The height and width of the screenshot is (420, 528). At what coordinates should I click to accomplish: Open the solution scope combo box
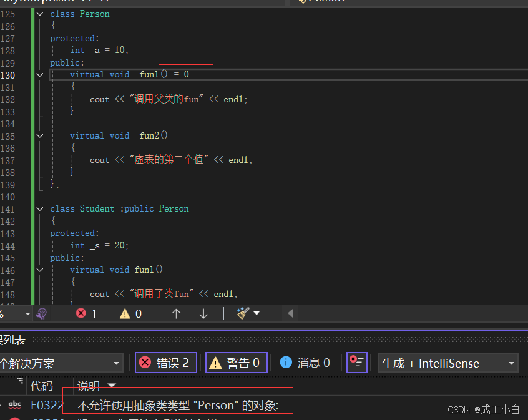pos(62,363)
